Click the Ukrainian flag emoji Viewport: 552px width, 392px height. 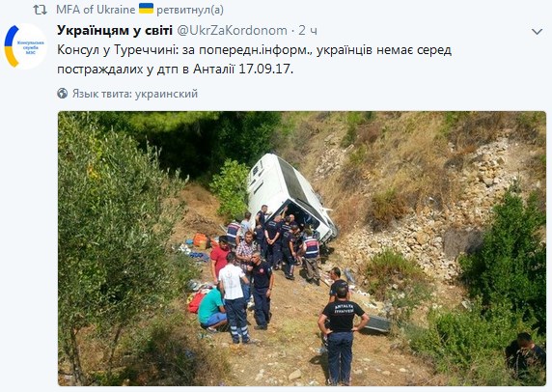pyautogui.click(x=146, y=9)
